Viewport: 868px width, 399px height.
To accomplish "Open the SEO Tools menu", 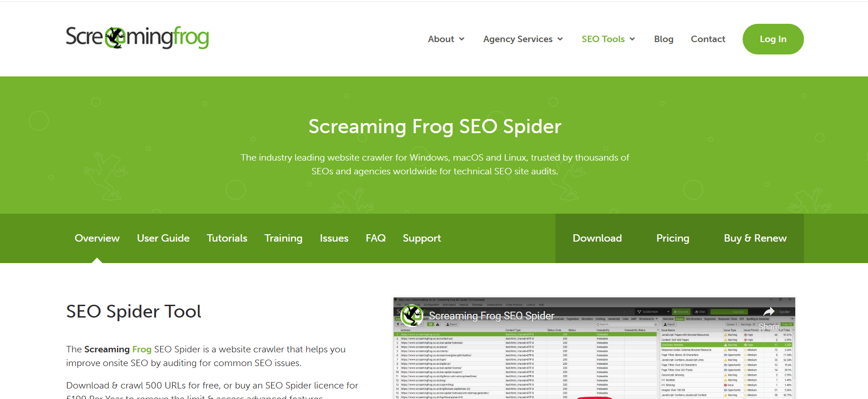I will click(x=603, y=39).
